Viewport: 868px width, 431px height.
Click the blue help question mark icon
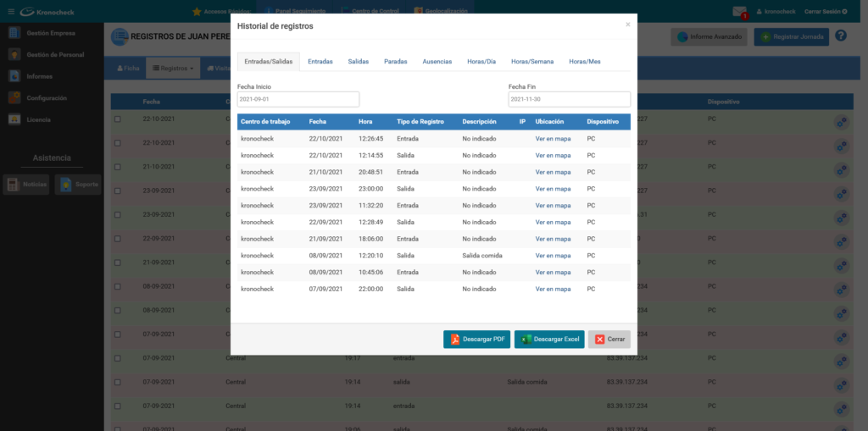pos(841,36)
